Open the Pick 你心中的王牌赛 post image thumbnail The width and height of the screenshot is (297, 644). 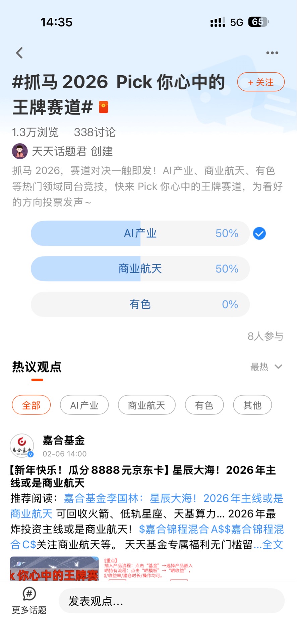tap(54, 568)
